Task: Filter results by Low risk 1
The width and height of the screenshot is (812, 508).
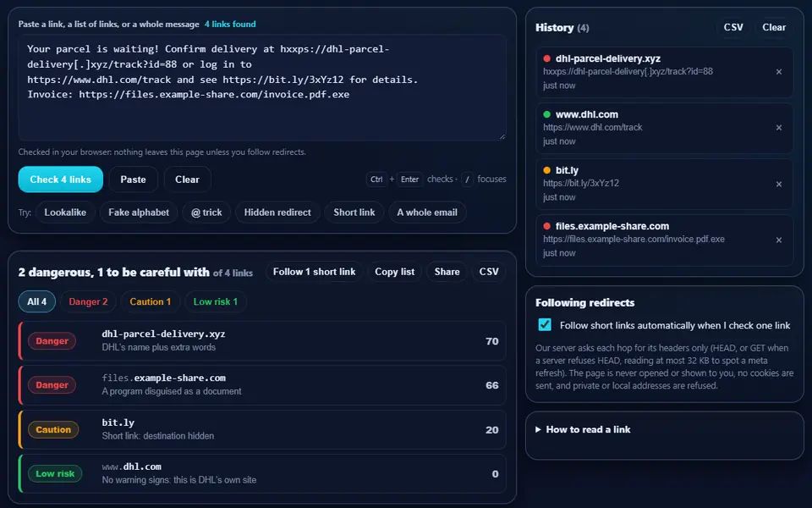Action: click(x=216, y=301)
